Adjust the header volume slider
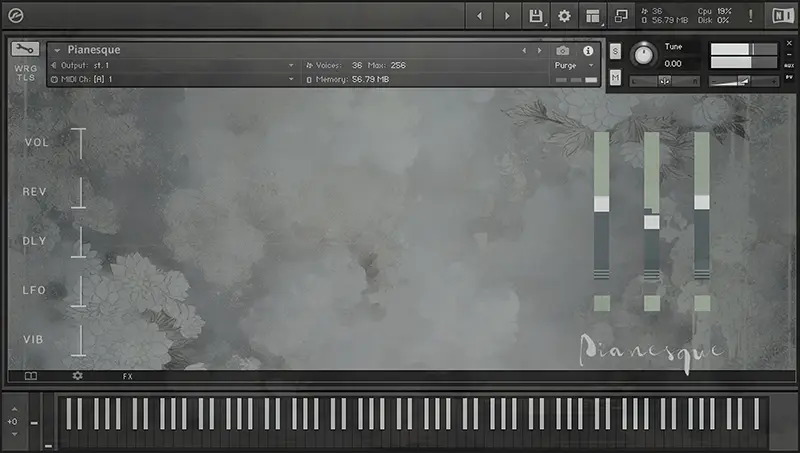800x453 pixels. pyautogui.click(x=744, y=81)
